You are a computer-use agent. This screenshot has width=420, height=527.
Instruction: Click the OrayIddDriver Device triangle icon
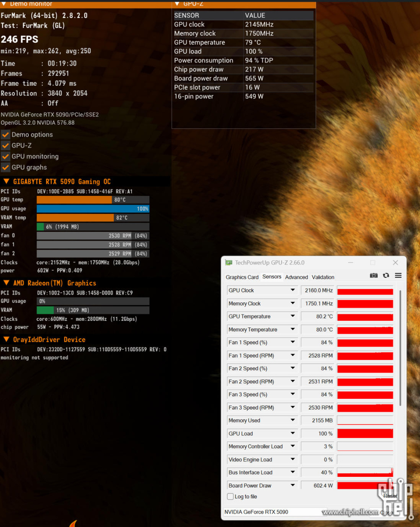(x=6, y=340)
